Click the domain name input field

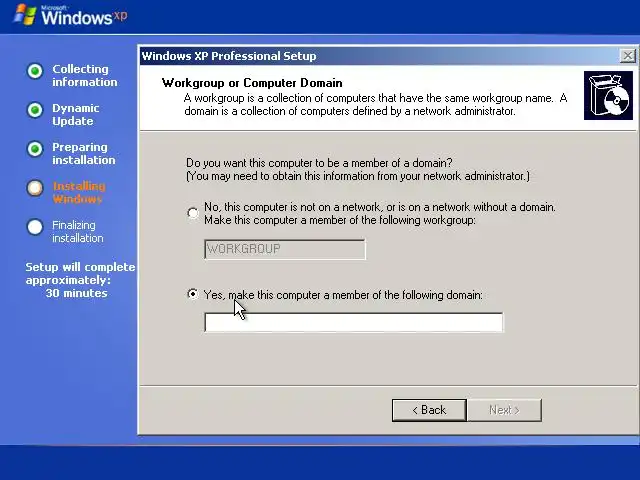[x=353, y=322]
